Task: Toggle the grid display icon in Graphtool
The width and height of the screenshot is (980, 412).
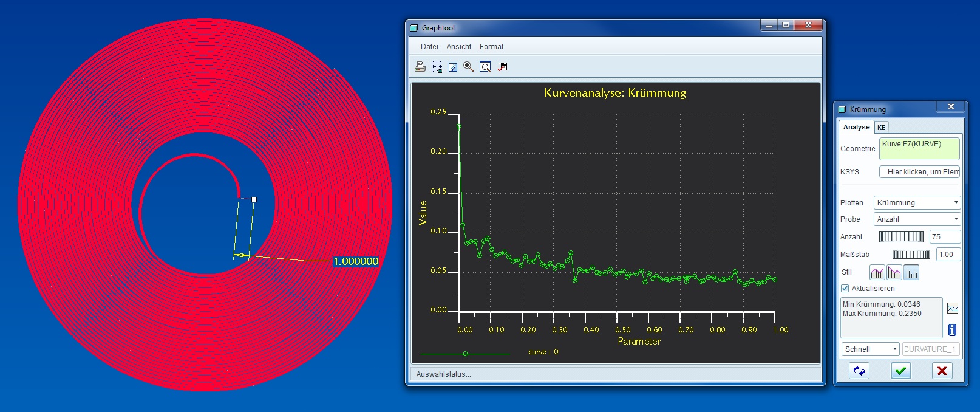Action: pos(437,67)
